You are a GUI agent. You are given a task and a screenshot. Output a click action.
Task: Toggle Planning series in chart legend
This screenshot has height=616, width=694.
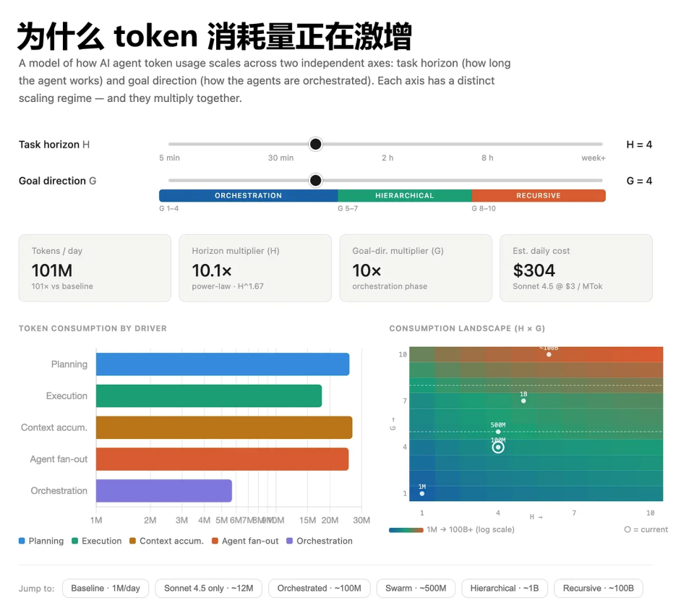click(x=41, y=541)
